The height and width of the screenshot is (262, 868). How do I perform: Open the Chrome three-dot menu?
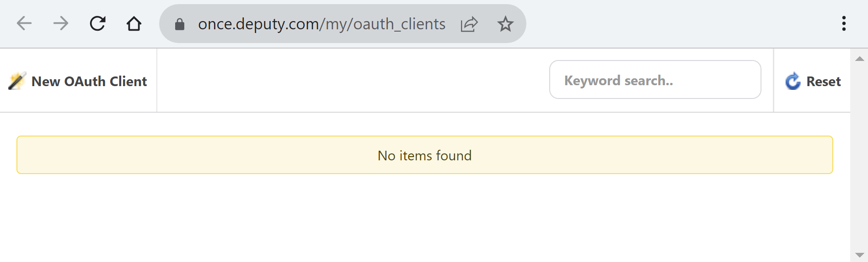[844, 23]
